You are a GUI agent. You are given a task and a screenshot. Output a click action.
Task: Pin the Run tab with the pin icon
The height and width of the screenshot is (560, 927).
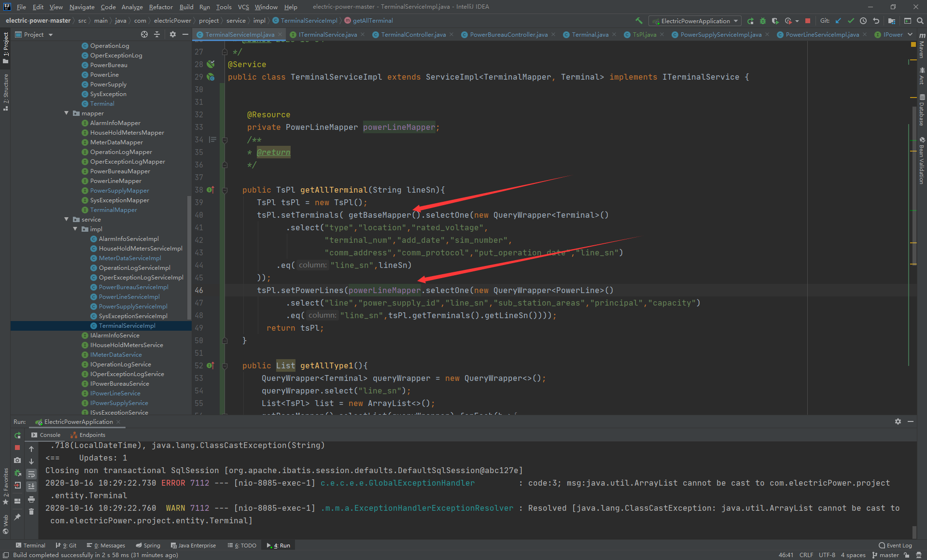tap(17, 517)
